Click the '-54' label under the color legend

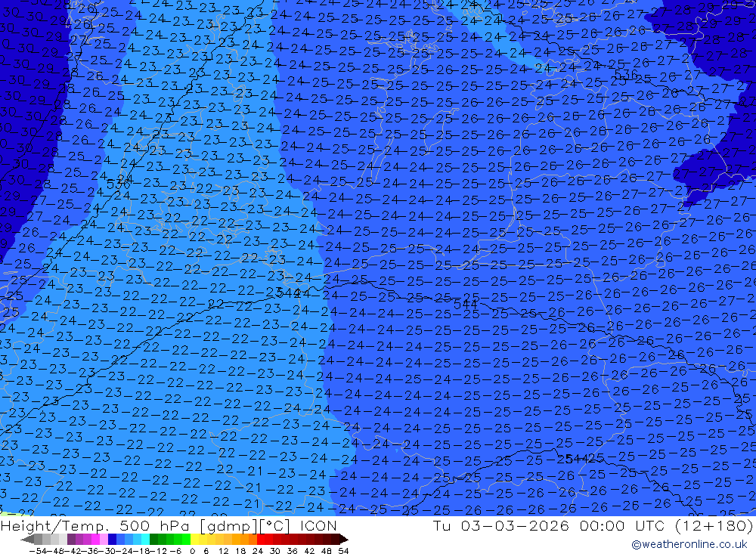[38, 551]
